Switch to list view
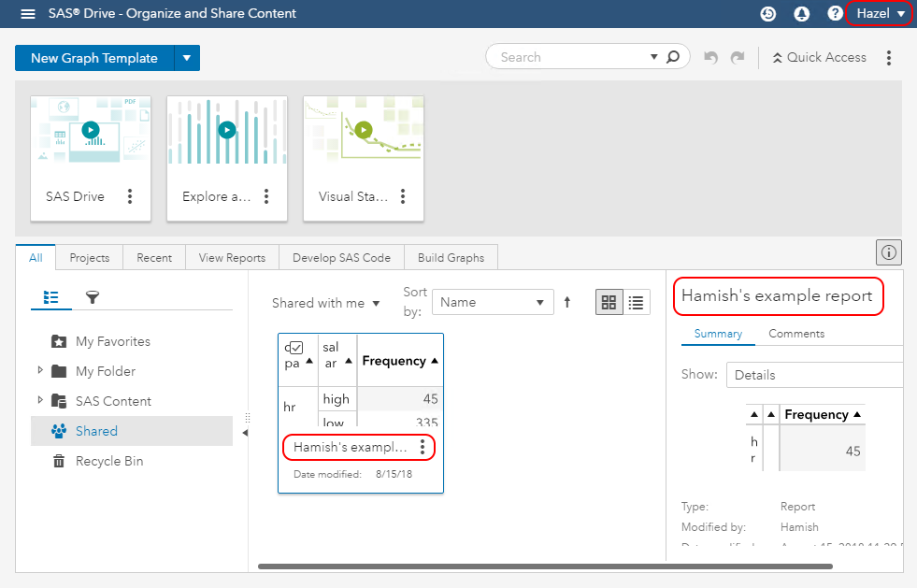This screenshot has width=917, height=588. tap(637, 303)
